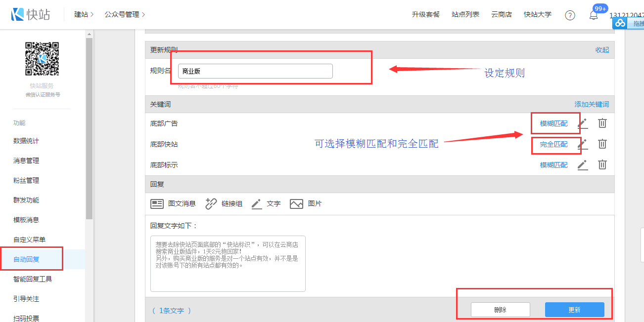Click the blue 更新 button

[x=574, y=310]
